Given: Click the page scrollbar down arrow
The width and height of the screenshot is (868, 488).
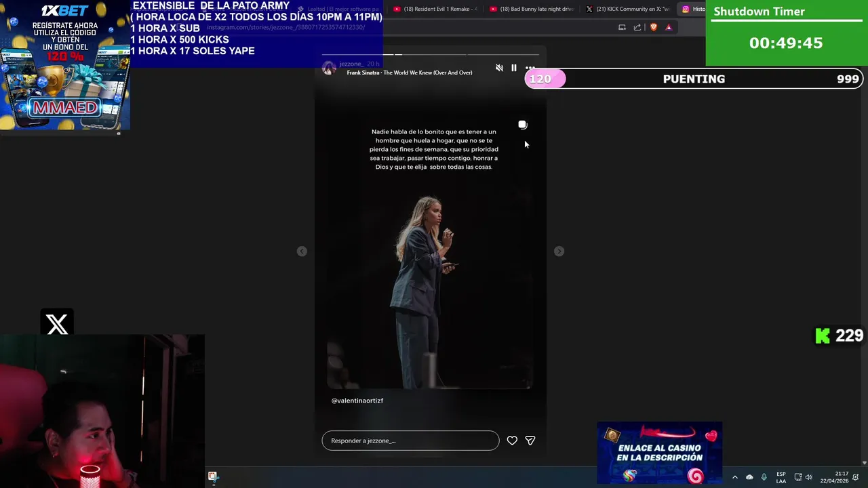Looking at the screenshot, I should (x=864, y=462).
